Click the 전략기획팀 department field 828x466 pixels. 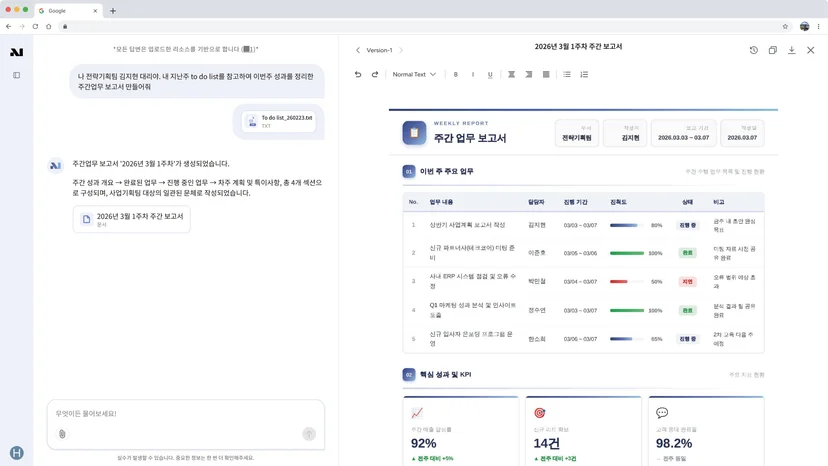[577, 133]
